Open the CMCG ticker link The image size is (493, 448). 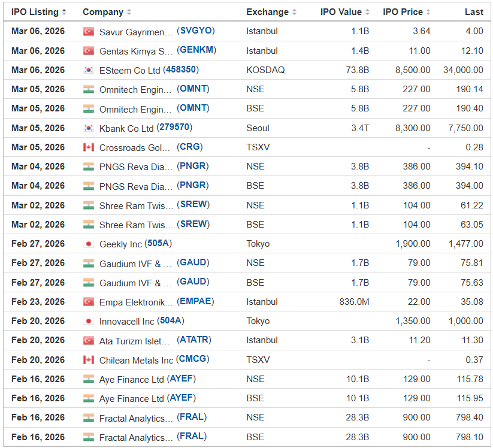click(x=192, y=359)
